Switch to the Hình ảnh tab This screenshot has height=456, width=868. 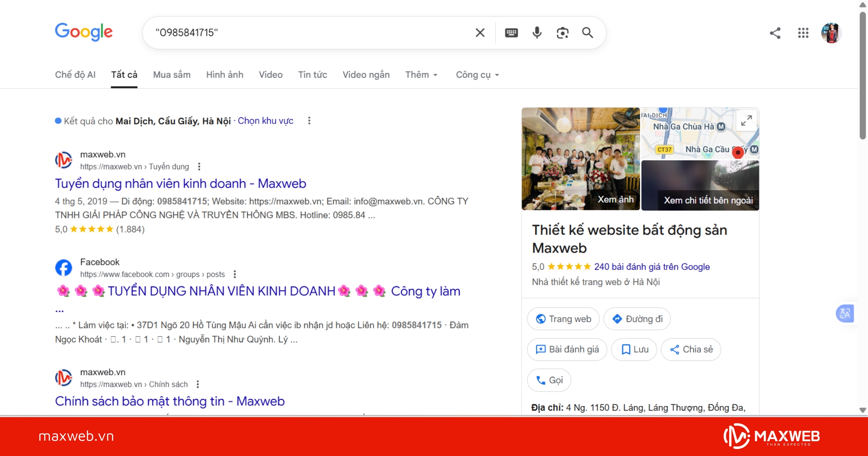click(x=224, y=75)
